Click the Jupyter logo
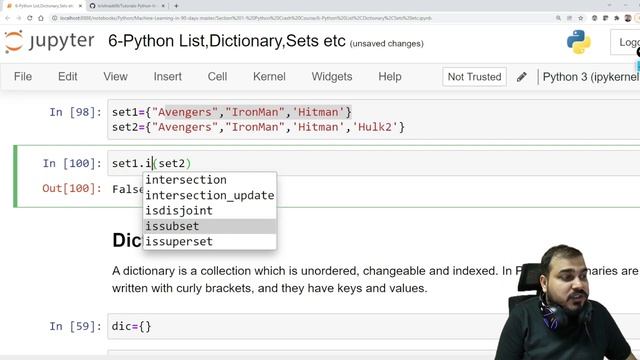Screen dimensions: 640x360 tap(49, 41)
